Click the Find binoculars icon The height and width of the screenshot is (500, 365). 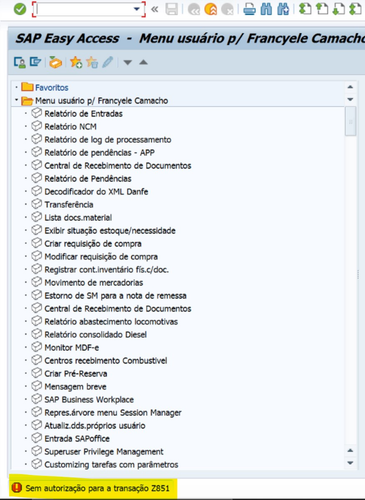266,9
